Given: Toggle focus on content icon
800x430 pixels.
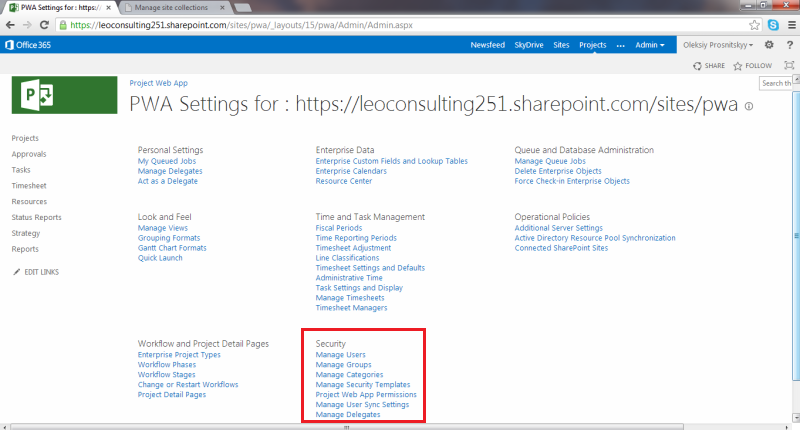Looking at the screenshot, I should (x=789, y=65).
